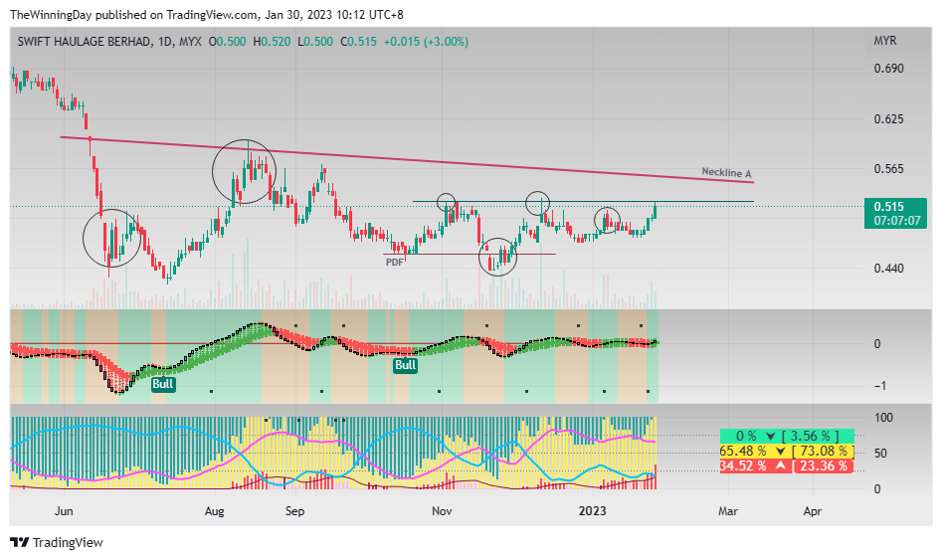Click the 0.440 price axis label
This screenshot has height=560, width=942.
point(888,268)
